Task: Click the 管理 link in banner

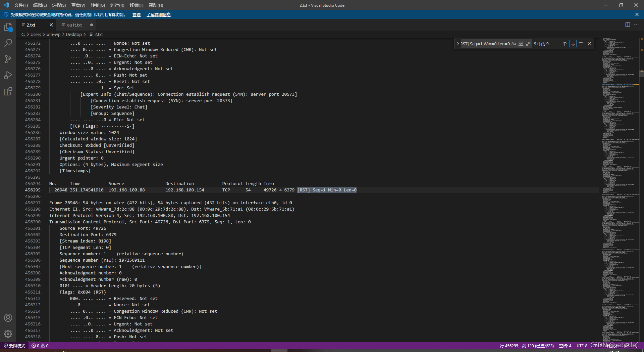Action: (136, 14)
